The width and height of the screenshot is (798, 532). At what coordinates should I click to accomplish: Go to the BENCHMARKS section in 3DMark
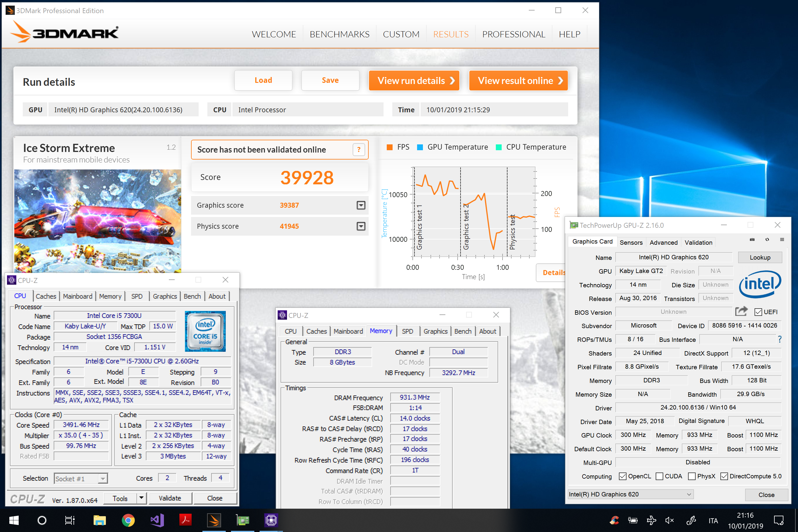point(339,34)
